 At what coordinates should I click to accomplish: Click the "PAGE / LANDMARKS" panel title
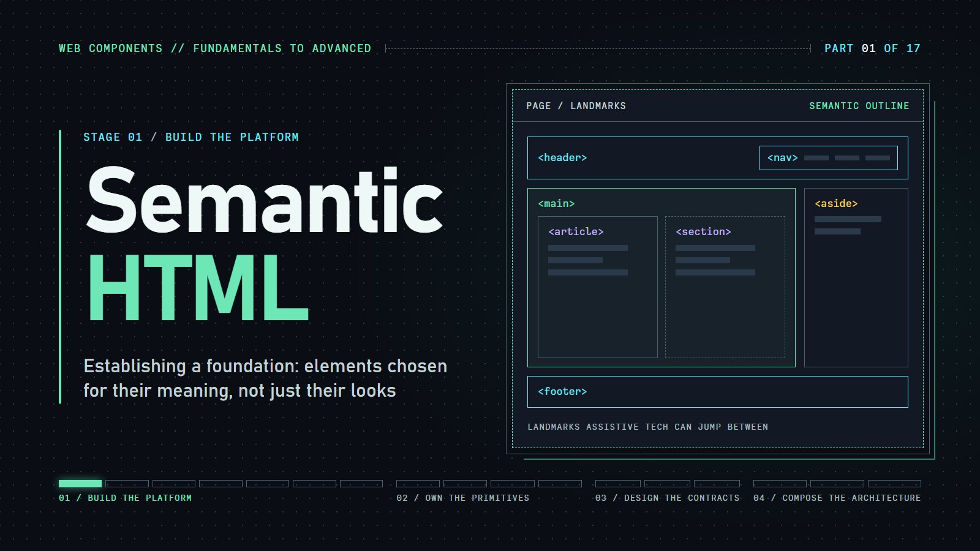click(576, 106)
